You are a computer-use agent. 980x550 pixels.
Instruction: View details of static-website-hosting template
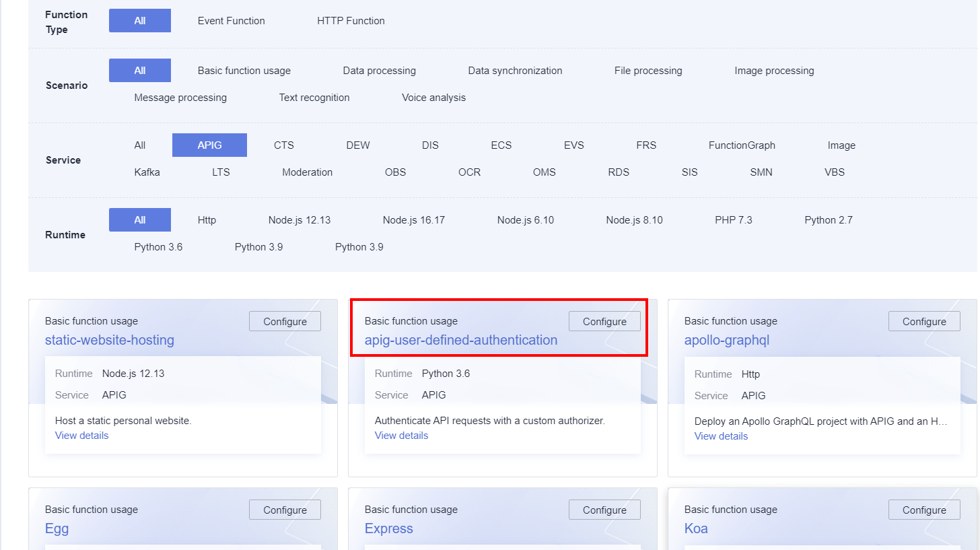pyautogui.click(x=81, y=436)
